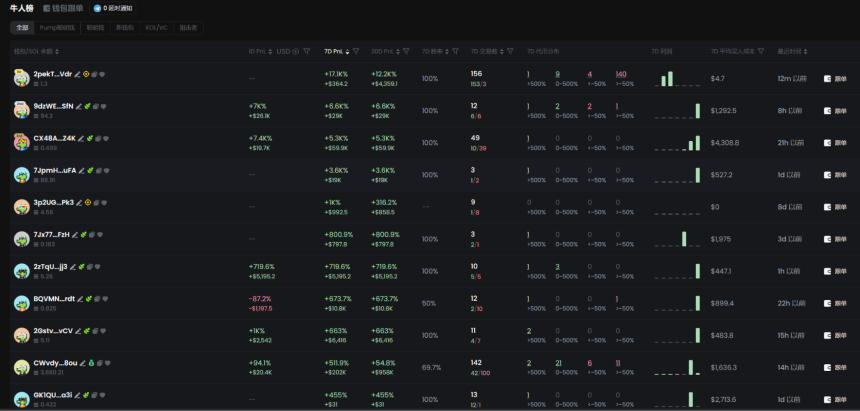Copy the 9dzWE...SfN wallet address
Image resolution: width=860 pixels, height=411 pixels.
tap(95, 106)
